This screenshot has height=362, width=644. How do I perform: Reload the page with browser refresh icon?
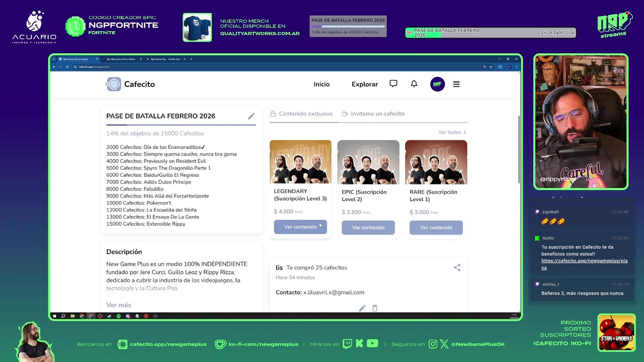point(67,67)
